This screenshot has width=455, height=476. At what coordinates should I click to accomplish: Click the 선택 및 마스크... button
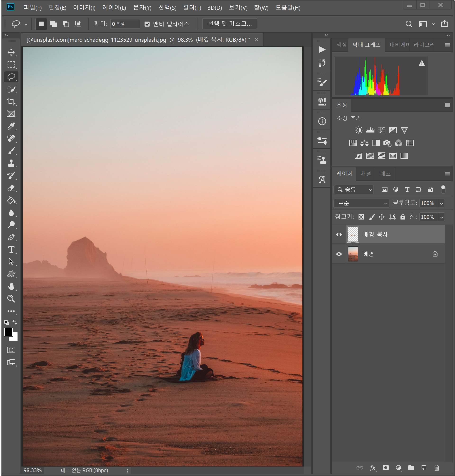[229, 24]
